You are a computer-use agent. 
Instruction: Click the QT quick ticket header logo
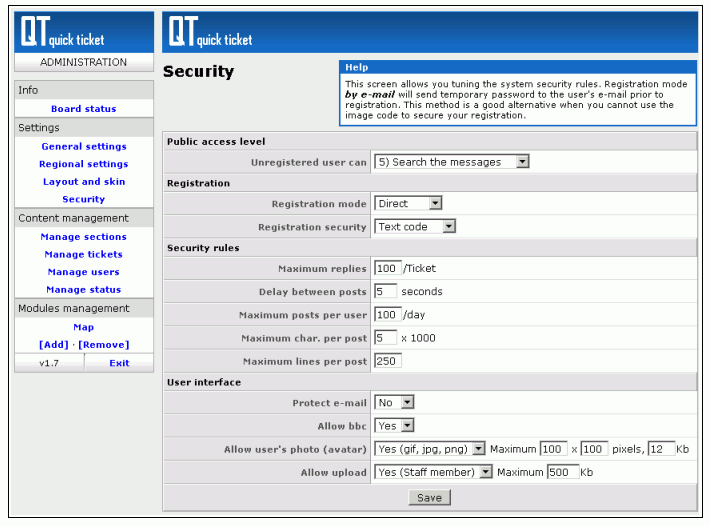click(211, 33)
